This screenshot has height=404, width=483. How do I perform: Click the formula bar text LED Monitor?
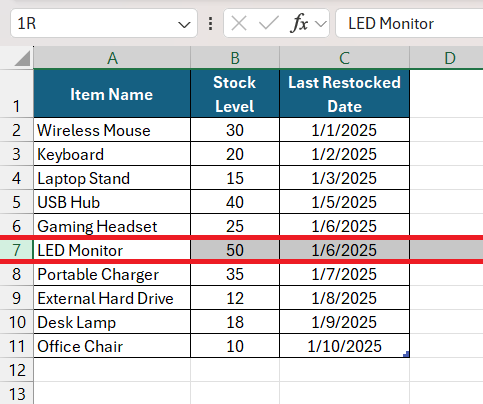(391, 24)
